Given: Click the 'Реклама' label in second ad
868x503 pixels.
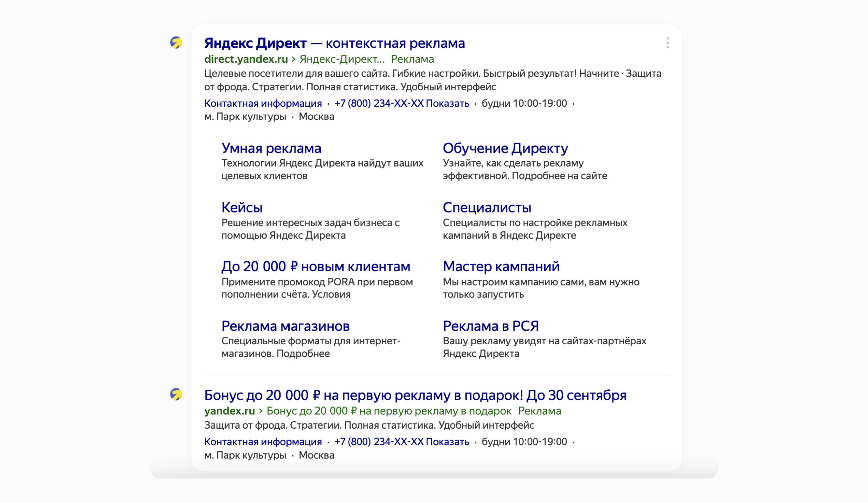Looking at the screenshot, I should click(x=539, y=411).
